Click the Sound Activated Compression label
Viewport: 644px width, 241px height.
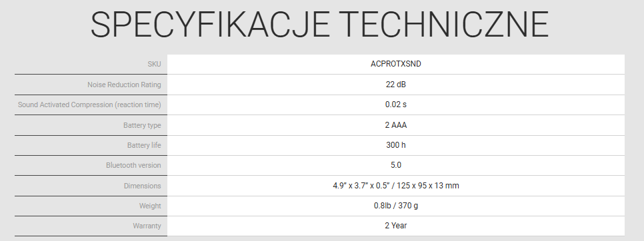(x=89, y=105)
